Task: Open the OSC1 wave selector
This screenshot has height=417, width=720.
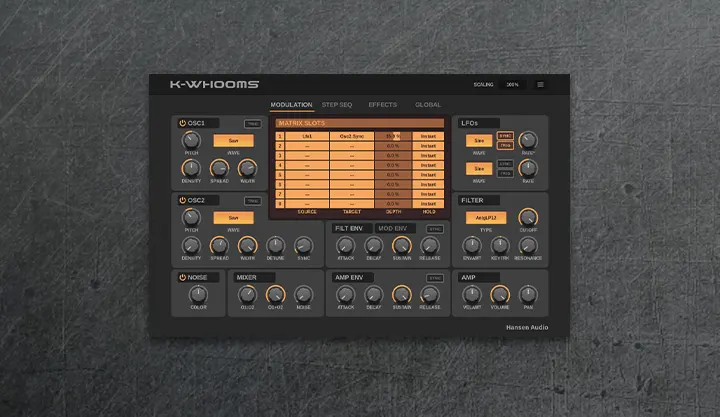Action: tap(233, 141)
